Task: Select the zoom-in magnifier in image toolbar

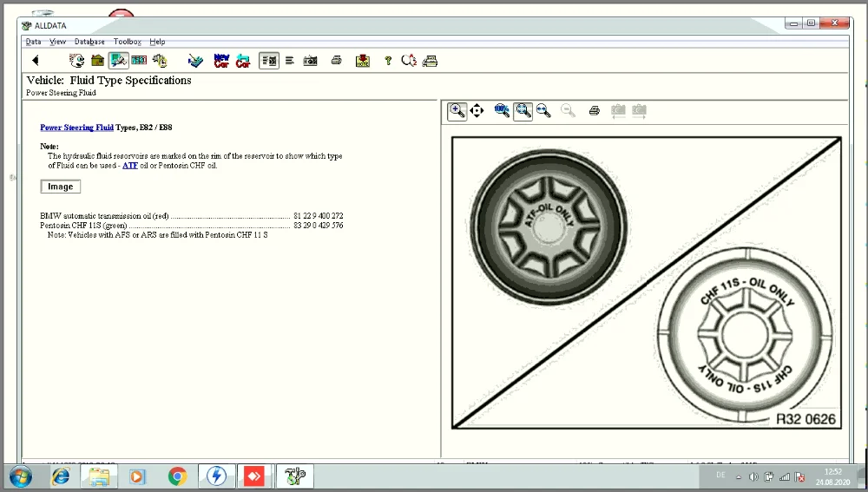Action: pos(457,111)
